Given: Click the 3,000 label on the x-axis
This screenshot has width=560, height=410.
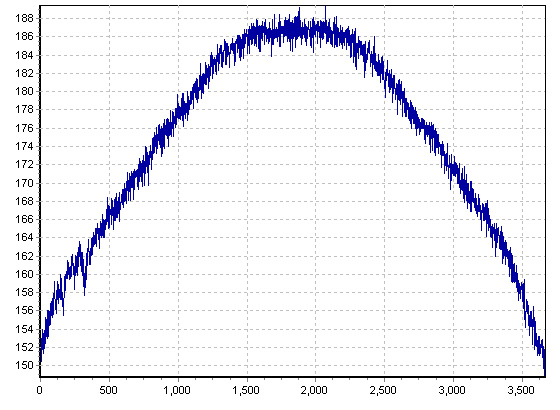Looking at the screenshot, I should pyautogui.click(x=452, y=390).
